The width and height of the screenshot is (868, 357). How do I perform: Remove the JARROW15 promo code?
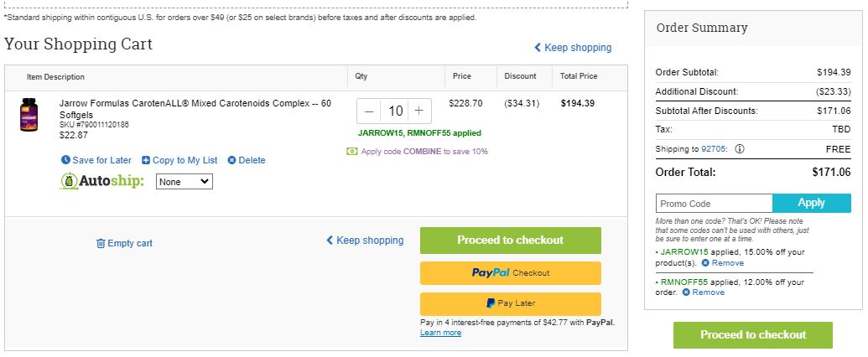[x=722, y=263]
